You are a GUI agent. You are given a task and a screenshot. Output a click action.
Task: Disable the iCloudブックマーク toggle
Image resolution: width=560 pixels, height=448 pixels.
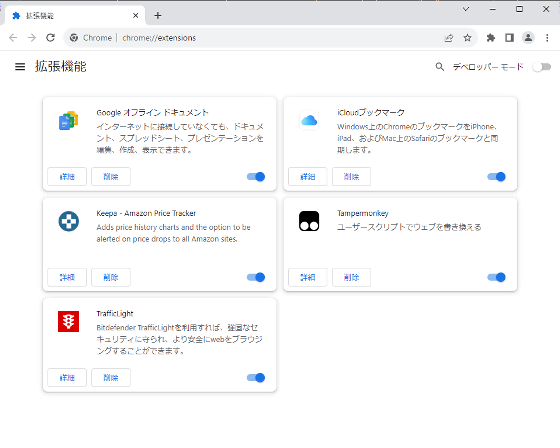(496, 176)
